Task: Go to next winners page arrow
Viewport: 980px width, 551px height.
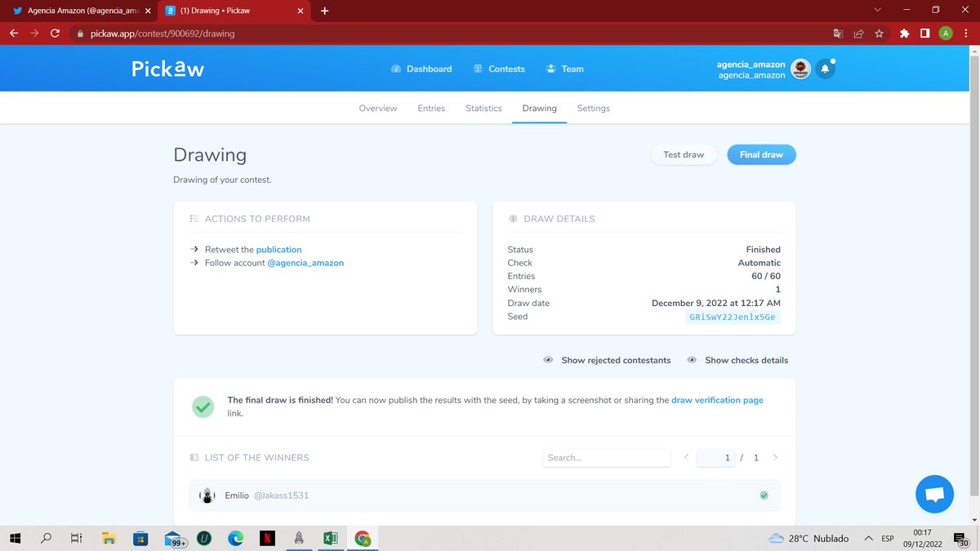Action: pos(775,457)
